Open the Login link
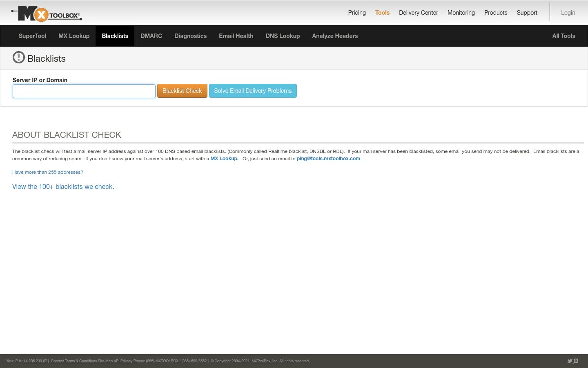The width and height of the screenshot is (588, 368). (568, 13)
